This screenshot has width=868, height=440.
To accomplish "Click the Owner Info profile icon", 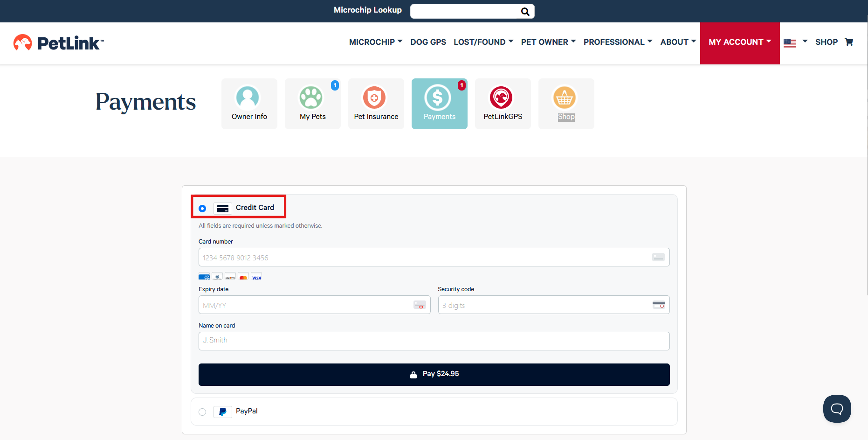I will [248, 97].
